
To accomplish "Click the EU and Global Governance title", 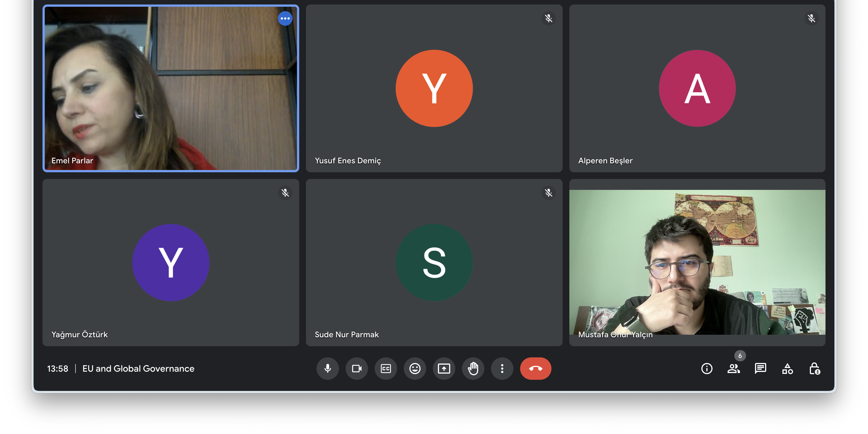I will click(x=138, y=368).
